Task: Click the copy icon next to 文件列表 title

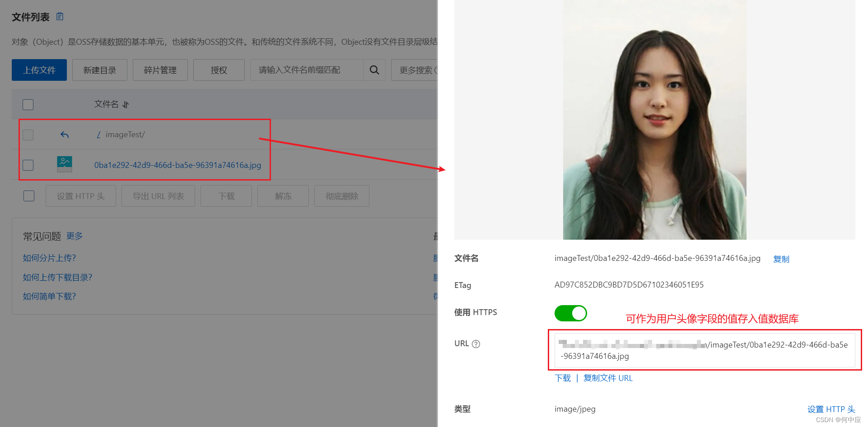Action: 59,16
